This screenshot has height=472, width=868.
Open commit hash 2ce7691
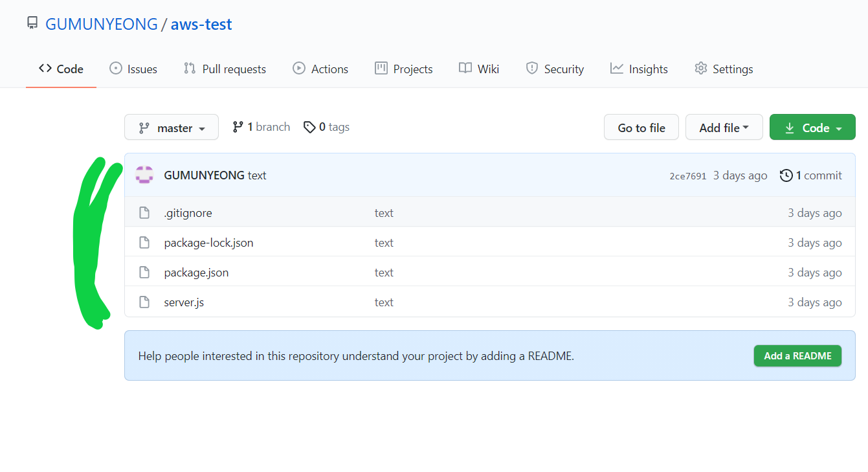point(688,176)
